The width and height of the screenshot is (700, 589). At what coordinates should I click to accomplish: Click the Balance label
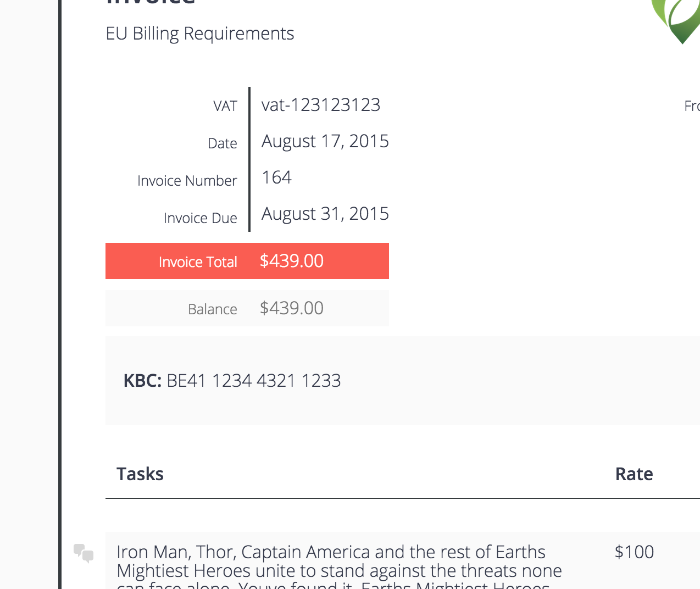click(x=212, y=309)
